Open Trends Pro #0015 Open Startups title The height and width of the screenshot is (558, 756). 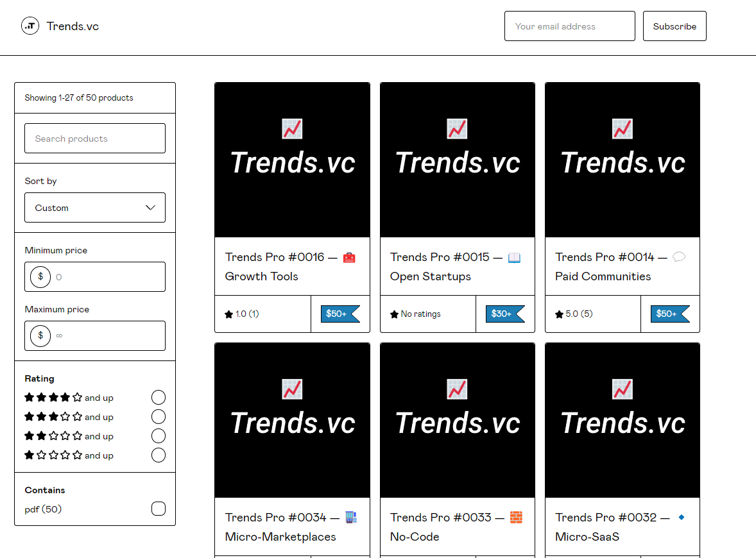(456, 266)
